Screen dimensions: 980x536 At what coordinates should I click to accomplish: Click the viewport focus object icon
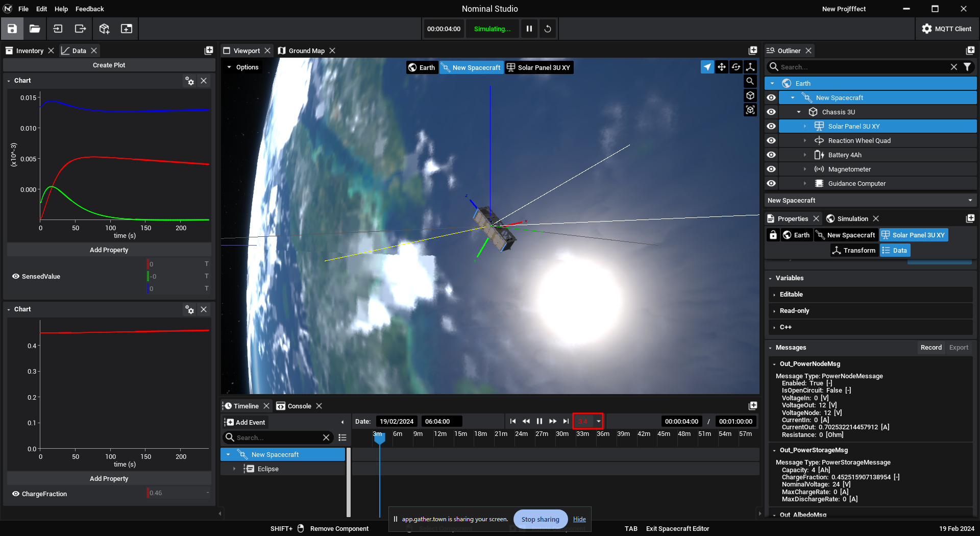click(750, 110)
